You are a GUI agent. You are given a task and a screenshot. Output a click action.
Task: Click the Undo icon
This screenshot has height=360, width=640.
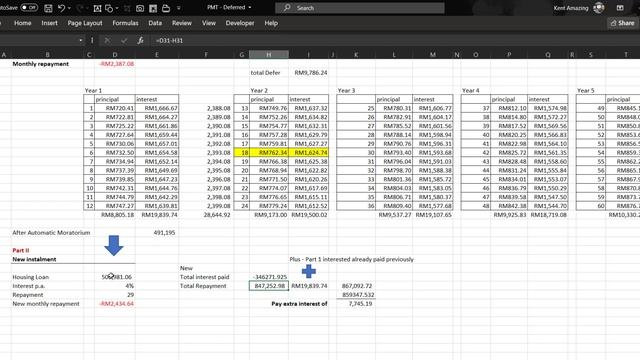pyautogui.click(x=61, y=8)
